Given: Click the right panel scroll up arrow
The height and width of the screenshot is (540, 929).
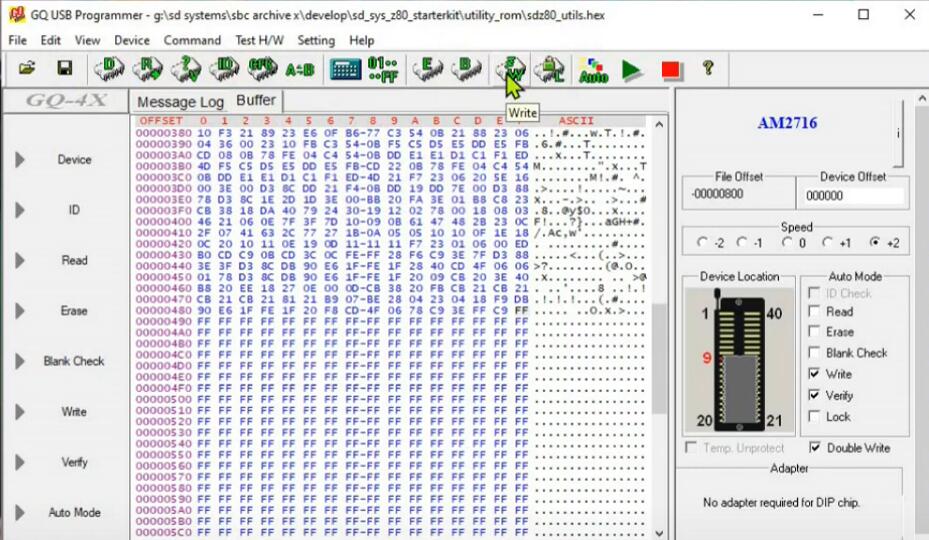Looking at the screenshot, I should [x=922, y=98].
